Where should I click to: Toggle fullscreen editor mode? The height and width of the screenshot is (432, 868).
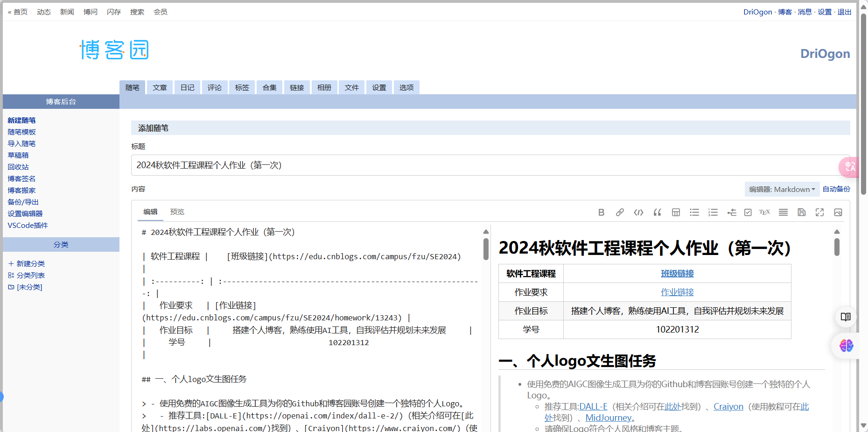819,212
